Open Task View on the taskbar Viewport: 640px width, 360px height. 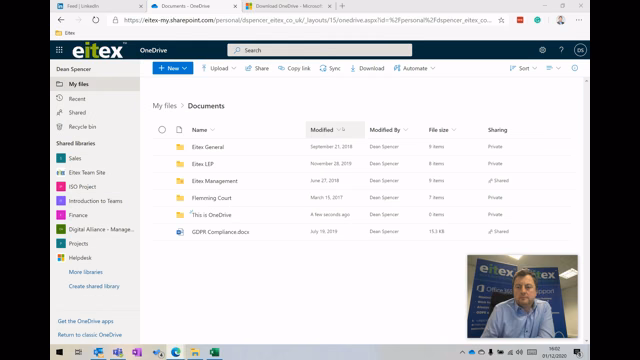[78, 352]
